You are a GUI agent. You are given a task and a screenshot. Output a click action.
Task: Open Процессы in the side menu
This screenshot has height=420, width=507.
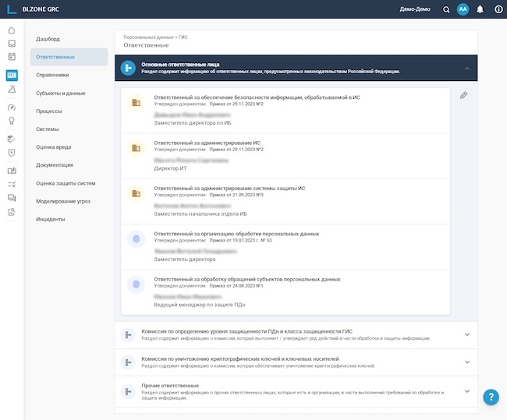49,111
